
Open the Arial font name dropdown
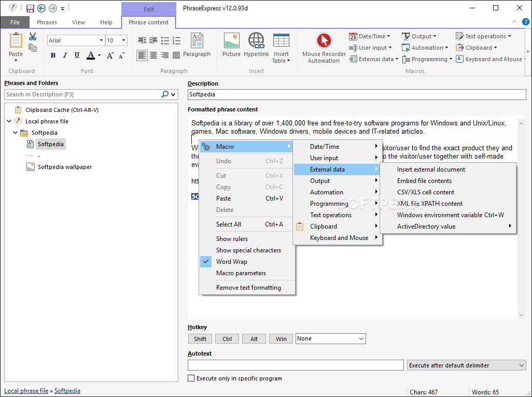(101, 40)
